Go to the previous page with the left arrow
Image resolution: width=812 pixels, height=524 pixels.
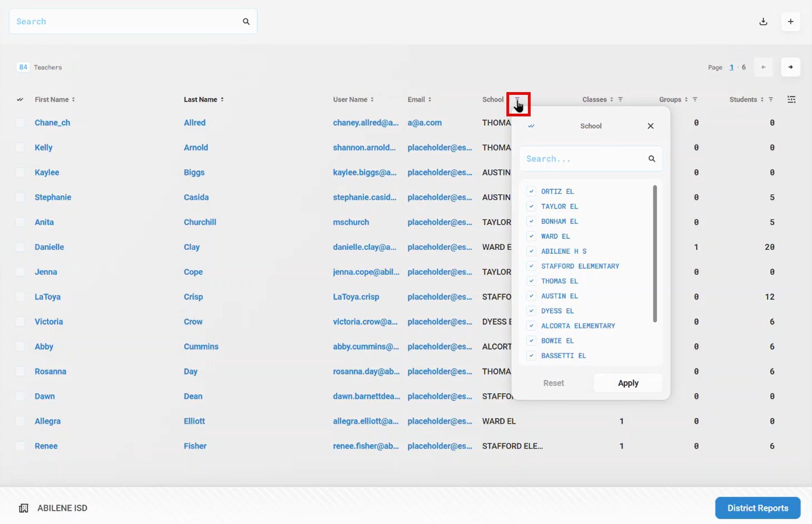pyautogui.click(x=763, y=67)
